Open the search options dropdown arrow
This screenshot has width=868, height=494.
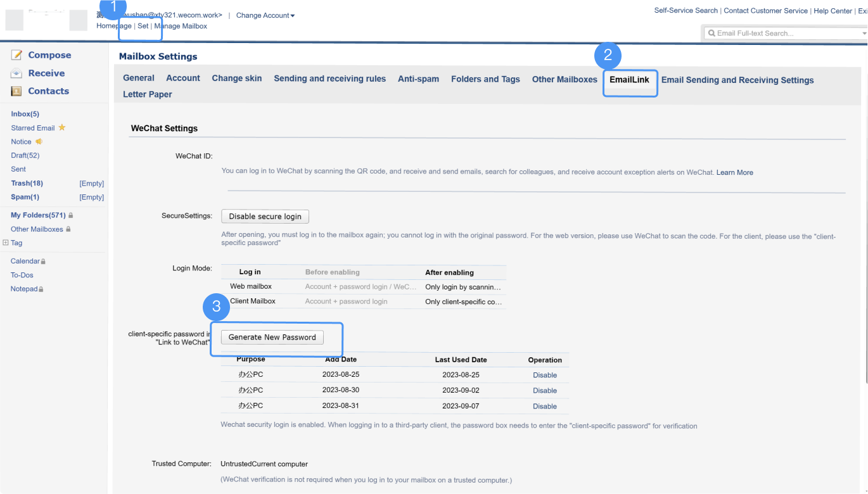(864, 32)
